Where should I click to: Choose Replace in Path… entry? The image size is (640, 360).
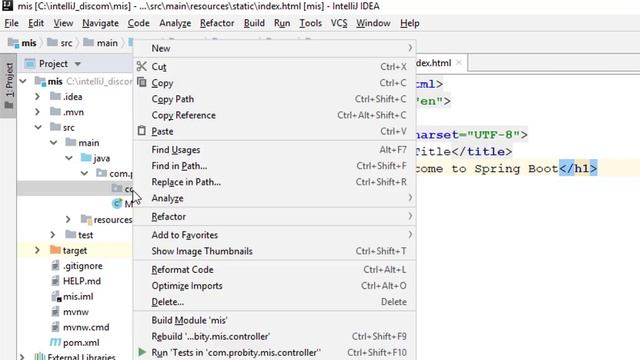[274, 182]
